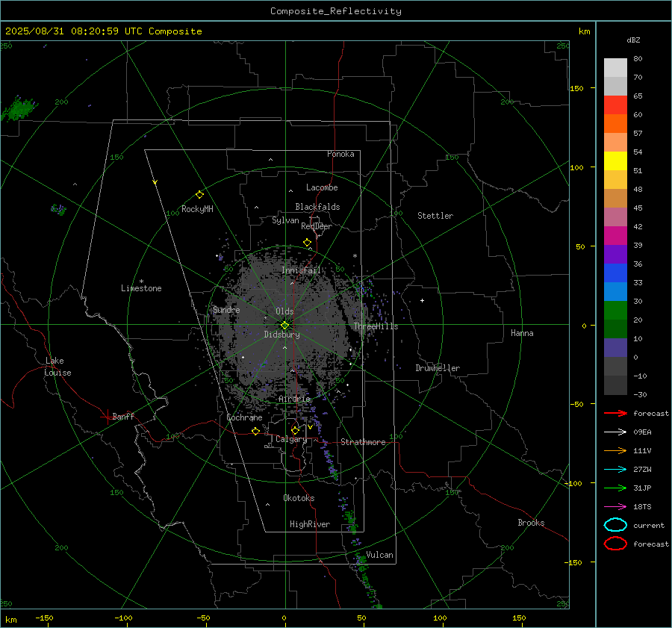Click the dBZ legend heading
The image size is (672, 628).
(633, 40)
